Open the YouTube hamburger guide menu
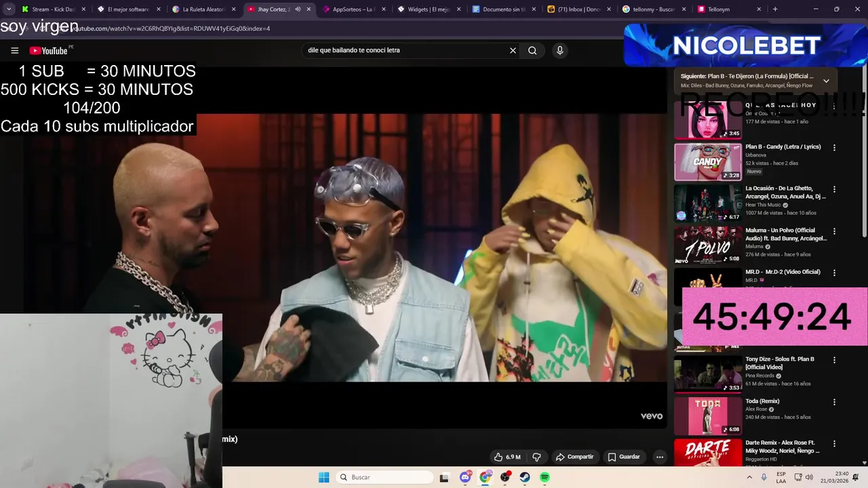The height and width of the screenshot is (488, 868). pyautogui.click(x=14, y=50)
